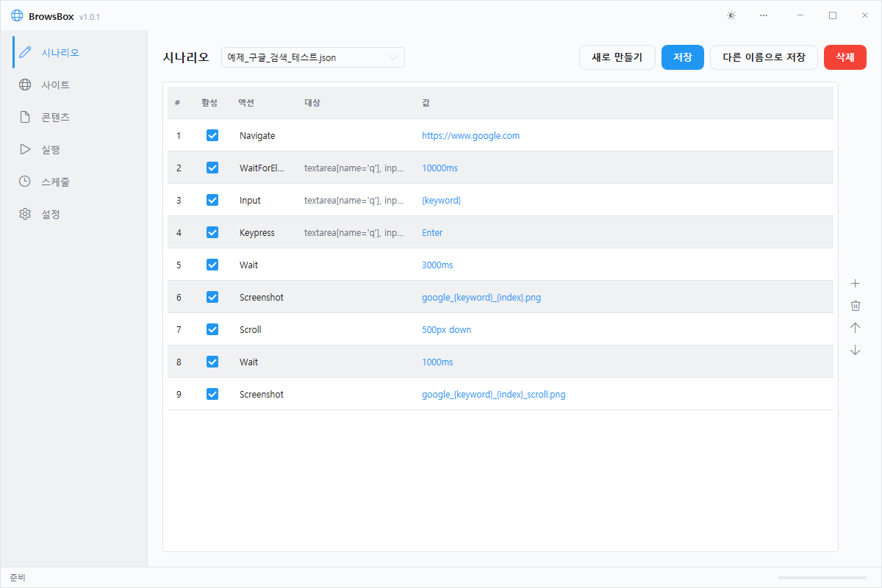Open the three-dots more options menu

coord(764,15)
